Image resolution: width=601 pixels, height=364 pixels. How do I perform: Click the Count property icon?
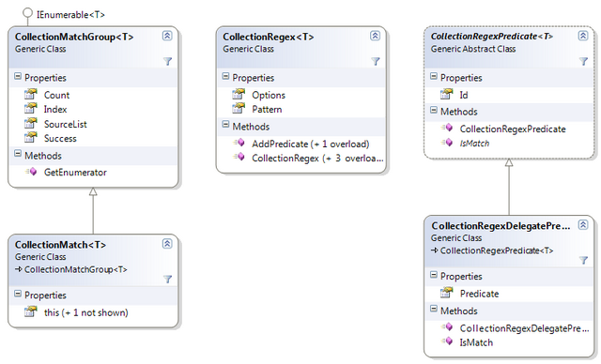coord(31,94)
